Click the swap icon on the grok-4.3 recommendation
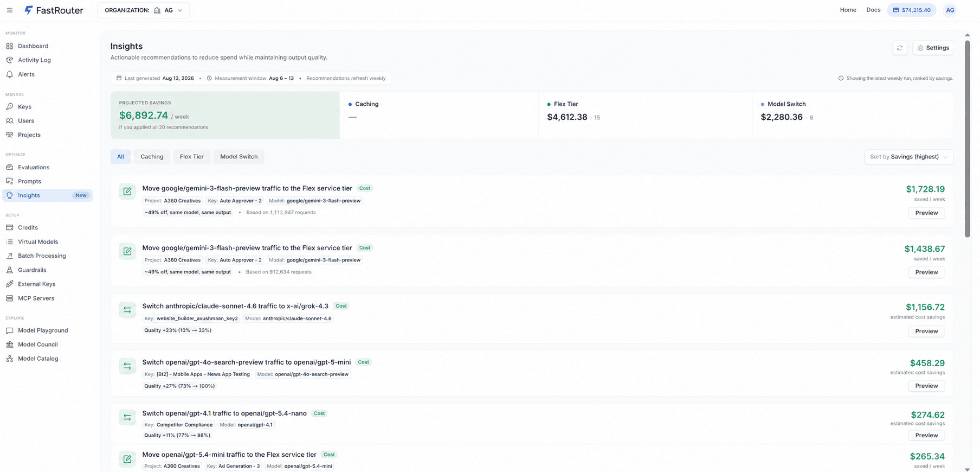This screenshot has height=472, width=980. [127, 310]
